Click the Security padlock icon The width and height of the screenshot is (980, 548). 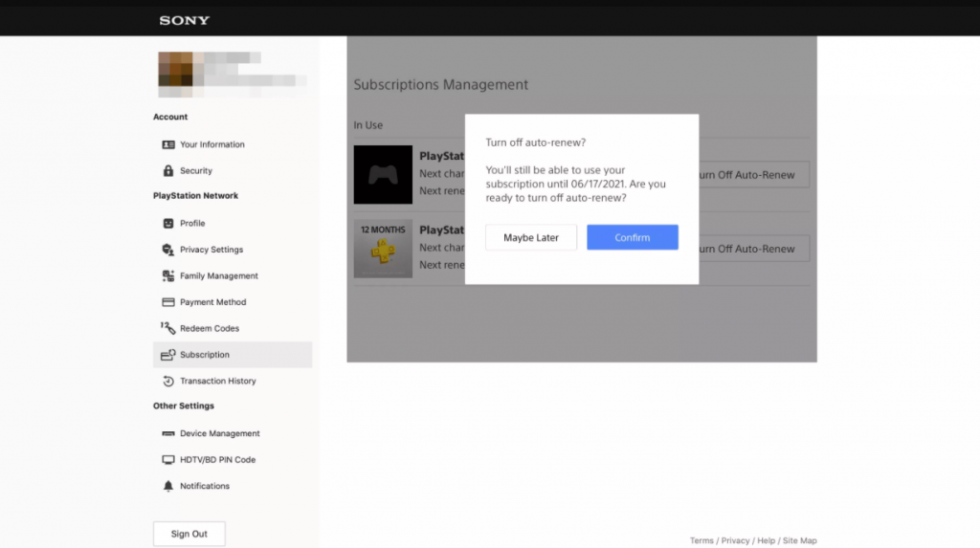pyautogui.click(x=168, y=170)
